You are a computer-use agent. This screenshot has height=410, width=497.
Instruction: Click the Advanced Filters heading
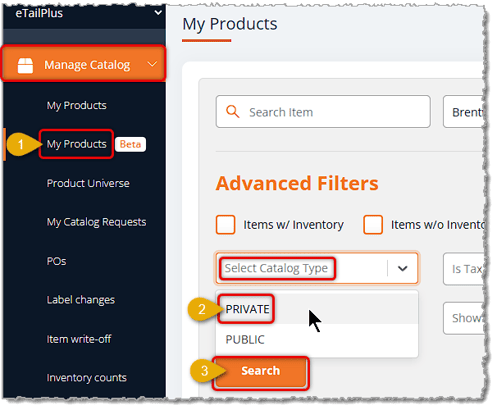pos(297,183)
